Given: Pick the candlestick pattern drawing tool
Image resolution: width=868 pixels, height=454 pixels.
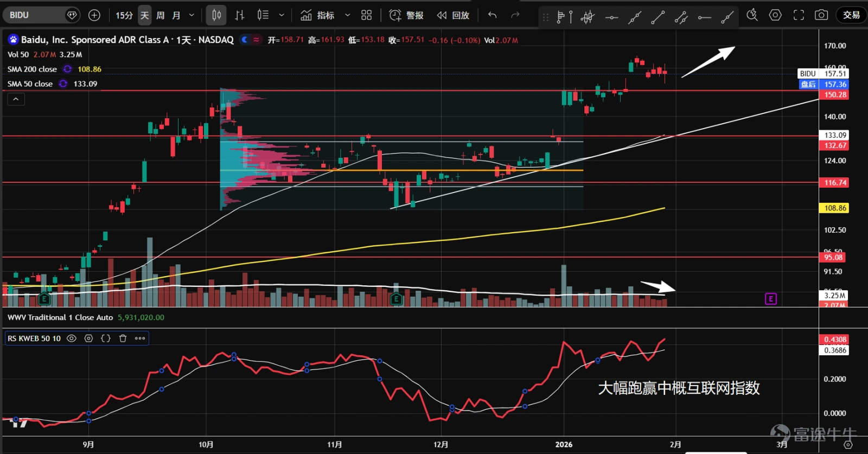Looking at the screenshot, I should [x=588, y=17].
